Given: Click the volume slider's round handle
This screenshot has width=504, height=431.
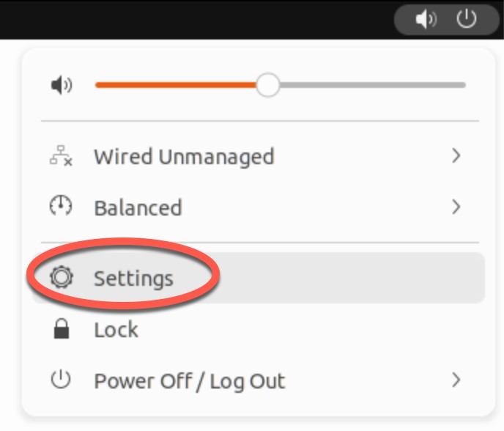Looking at the screenshot, I should pos(268,85).
